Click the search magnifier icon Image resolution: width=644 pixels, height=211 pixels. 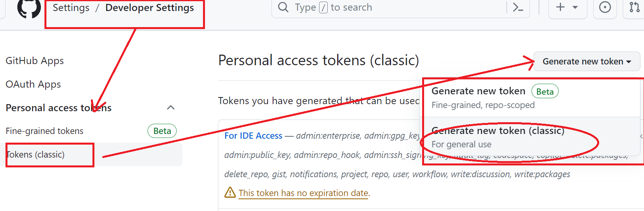coord(283,7)
